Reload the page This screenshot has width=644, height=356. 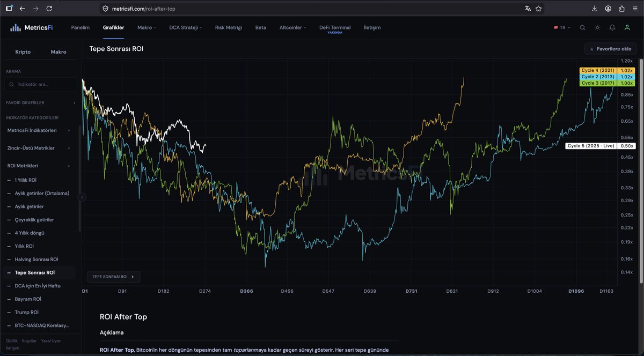click(x=49, y=9)
